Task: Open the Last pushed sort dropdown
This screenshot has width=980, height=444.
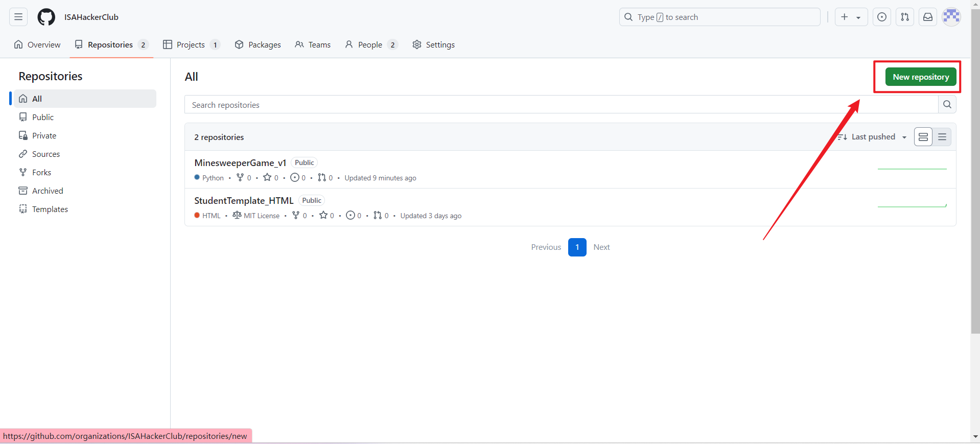Action: tap(872, 137)
